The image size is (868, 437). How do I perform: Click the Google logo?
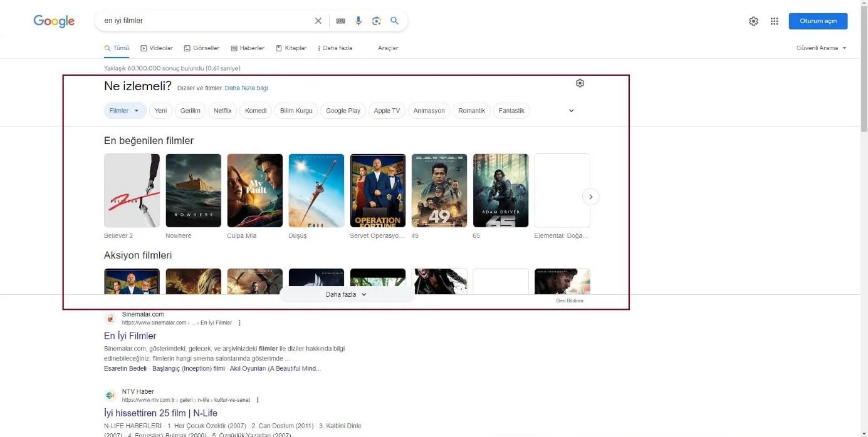pyautogui.click(x=54, y=21)
